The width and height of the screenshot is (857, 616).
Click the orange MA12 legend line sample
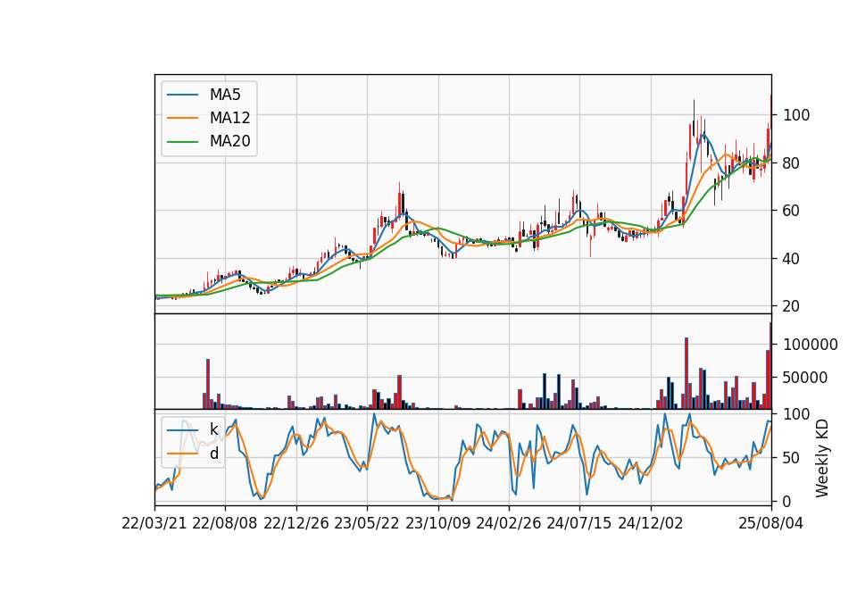pyautogui.click(x=182, y=118)
